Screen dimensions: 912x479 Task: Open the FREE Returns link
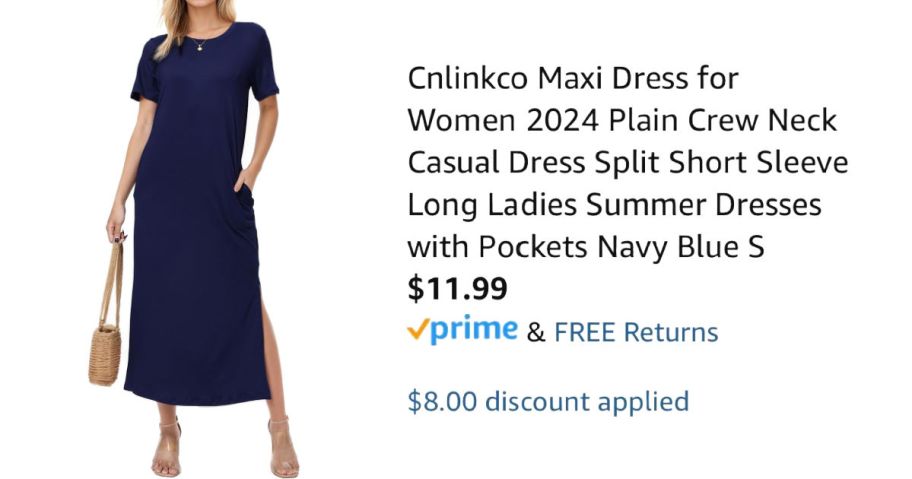(x=636, y=333)
